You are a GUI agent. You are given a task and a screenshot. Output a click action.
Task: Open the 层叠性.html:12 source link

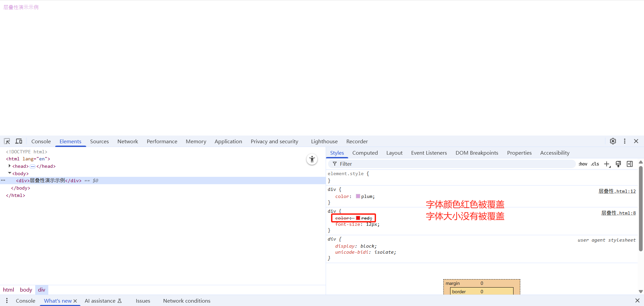point(617,191)
